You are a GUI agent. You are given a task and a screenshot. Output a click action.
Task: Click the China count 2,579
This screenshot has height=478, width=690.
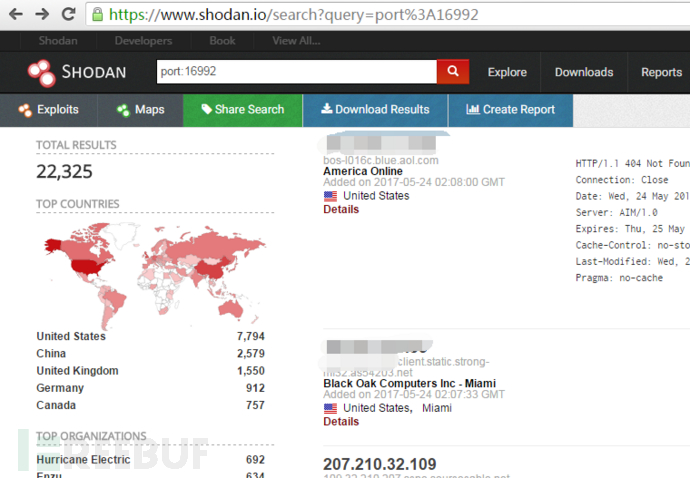[x=251, y=353]
